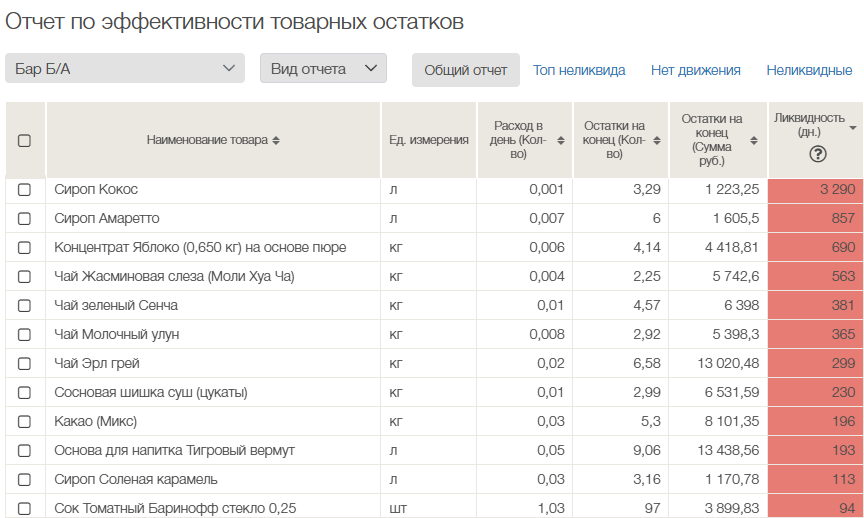
Task: Open the Топ неликвида tab
Action: click(579, 70)
